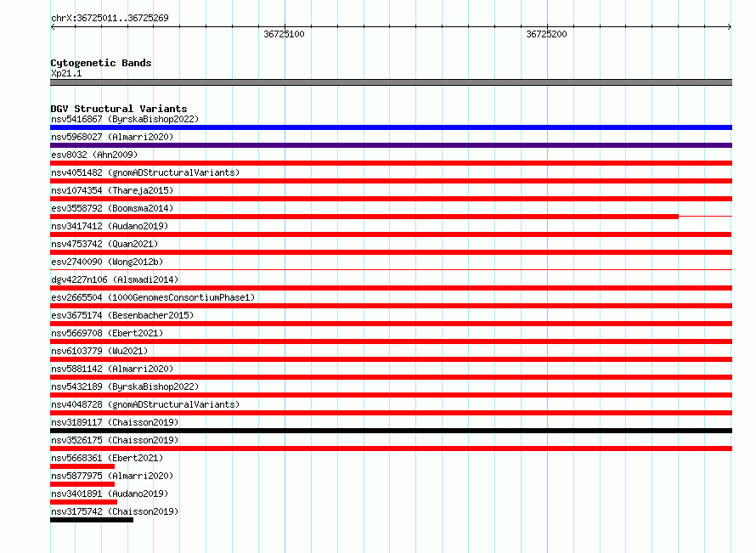Open nsv3417412 (Audano2019) variant
The height and width of the screenshot is (553, 756).
point(110,226)
